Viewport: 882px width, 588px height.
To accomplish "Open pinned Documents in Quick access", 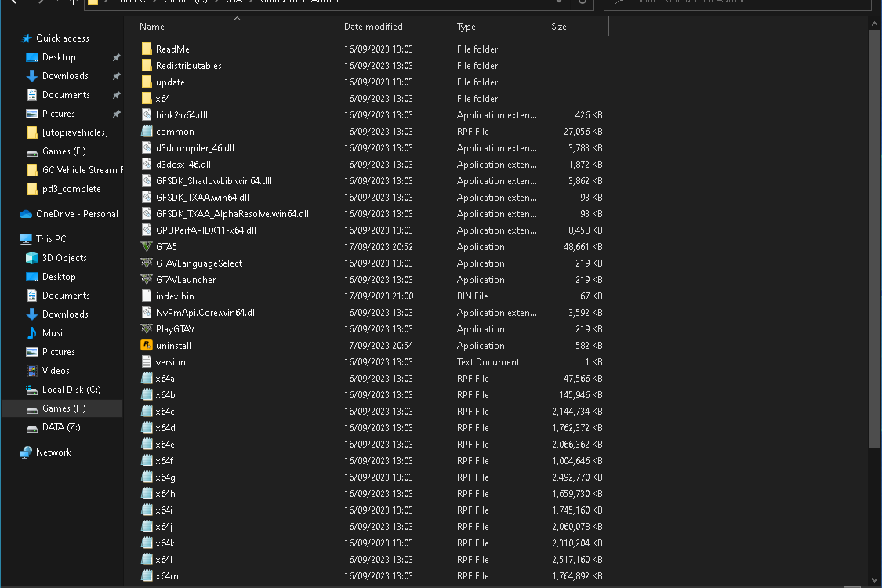I will [66, 95].
